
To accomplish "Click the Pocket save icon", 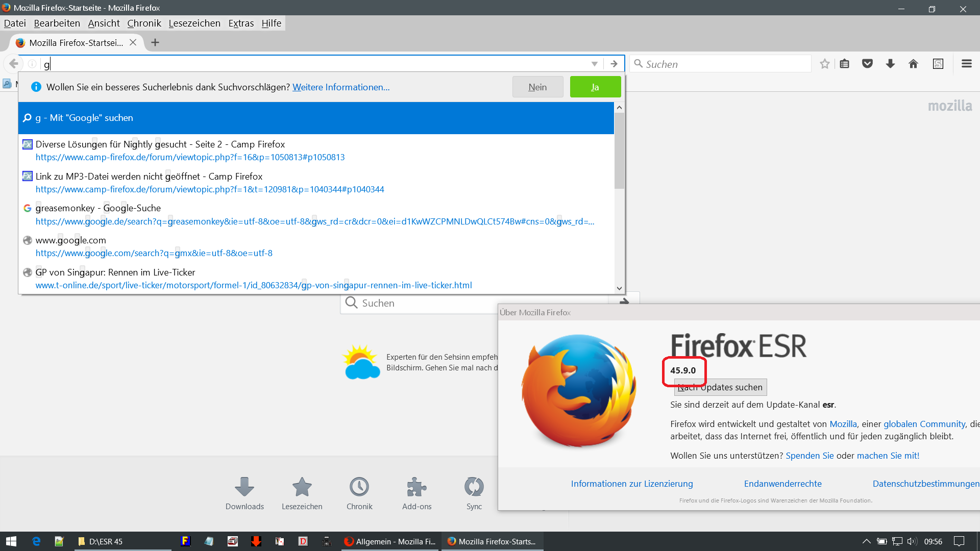I will coord(867,64).
